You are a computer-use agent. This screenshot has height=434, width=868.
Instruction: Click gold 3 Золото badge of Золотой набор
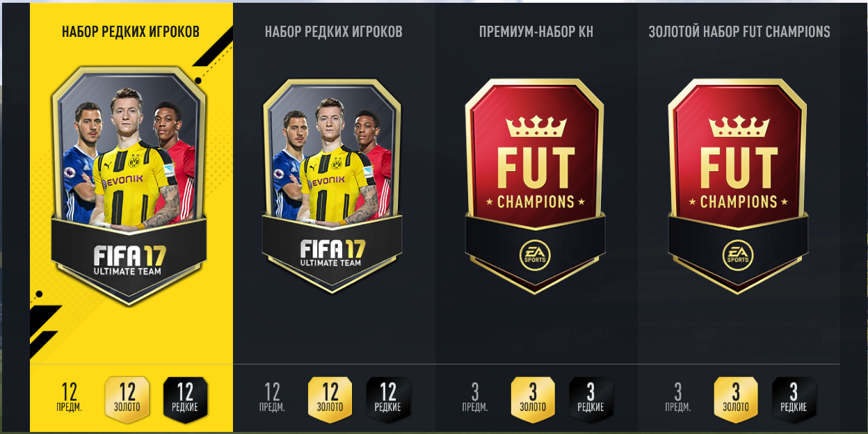pos(736,400)
